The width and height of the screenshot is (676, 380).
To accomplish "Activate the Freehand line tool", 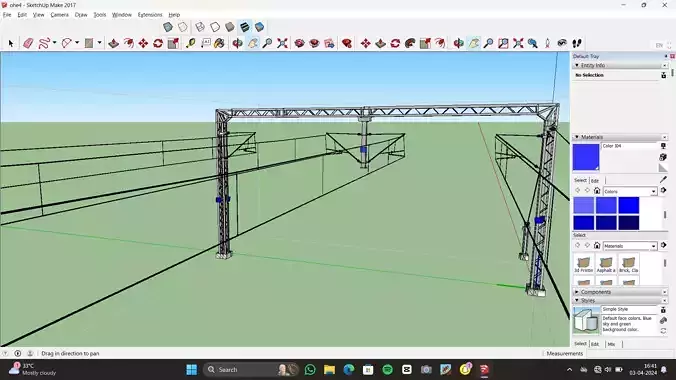I will (44, 43).
